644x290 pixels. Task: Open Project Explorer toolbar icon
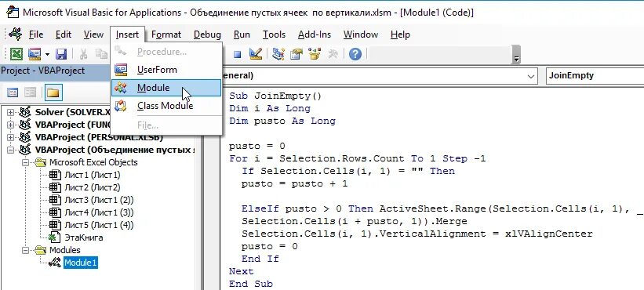coord(278,54)
